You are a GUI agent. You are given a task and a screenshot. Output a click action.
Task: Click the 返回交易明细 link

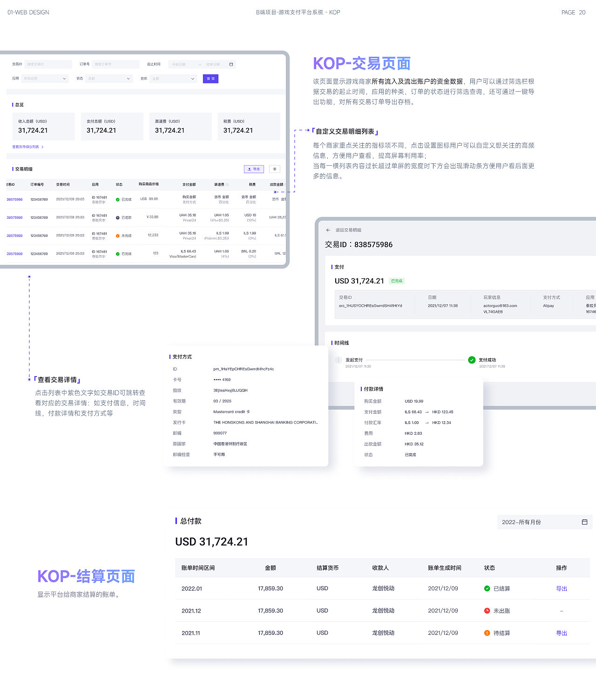[x=348, y=230]
